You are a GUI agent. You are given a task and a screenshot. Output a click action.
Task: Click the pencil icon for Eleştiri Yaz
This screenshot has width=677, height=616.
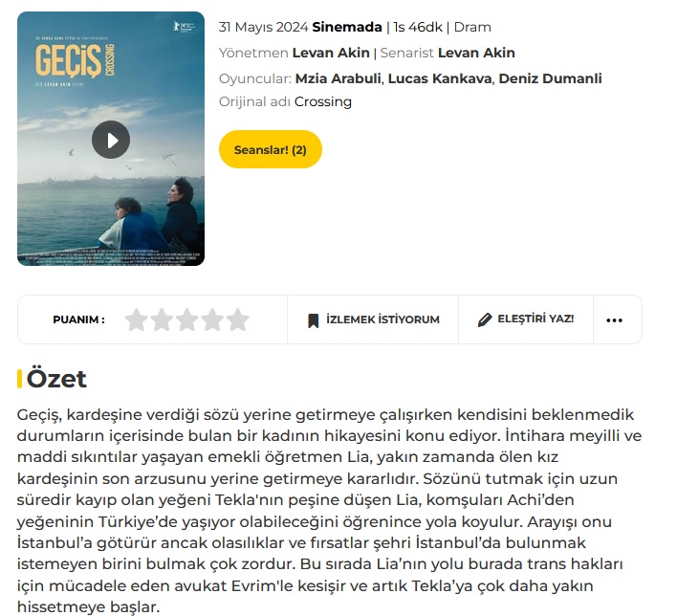pyautogui.click(x=485, y=319)
